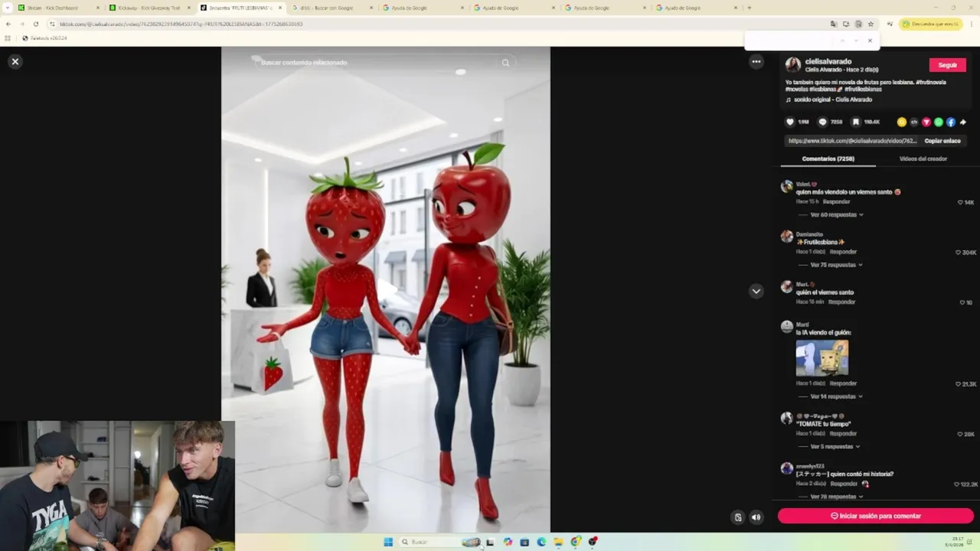Screen dimensions: 980x551
Task: Share the video via WhatsApp icon
Action: pos(939,122)
